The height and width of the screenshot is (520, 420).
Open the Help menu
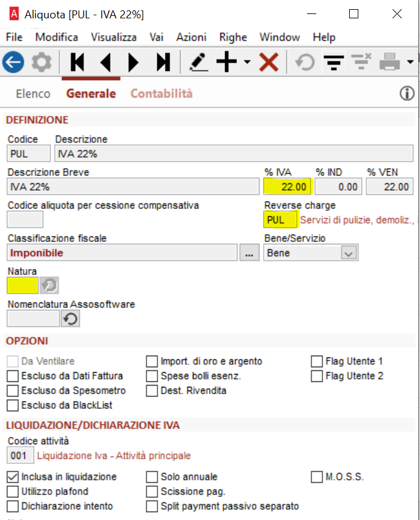(324, 37)
